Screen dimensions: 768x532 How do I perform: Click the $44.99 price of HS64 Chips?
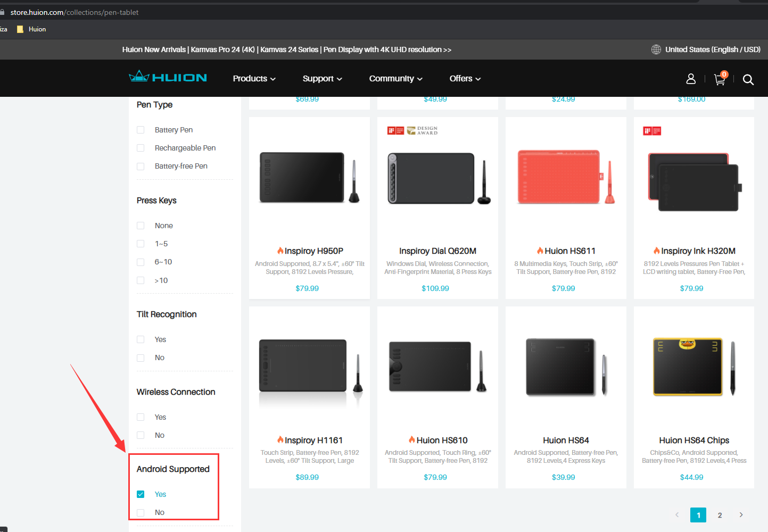tap(692, 477)
